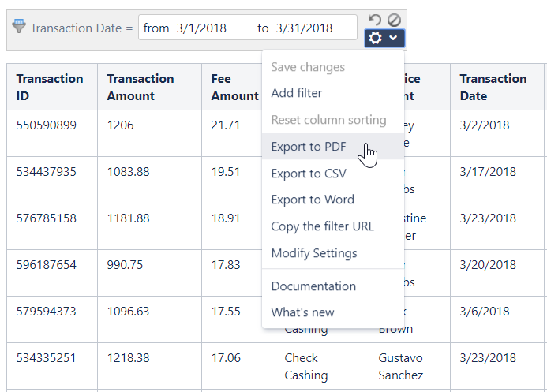
Task: Open Modify Settings from the menu
Action: click(x=313, y=253)
